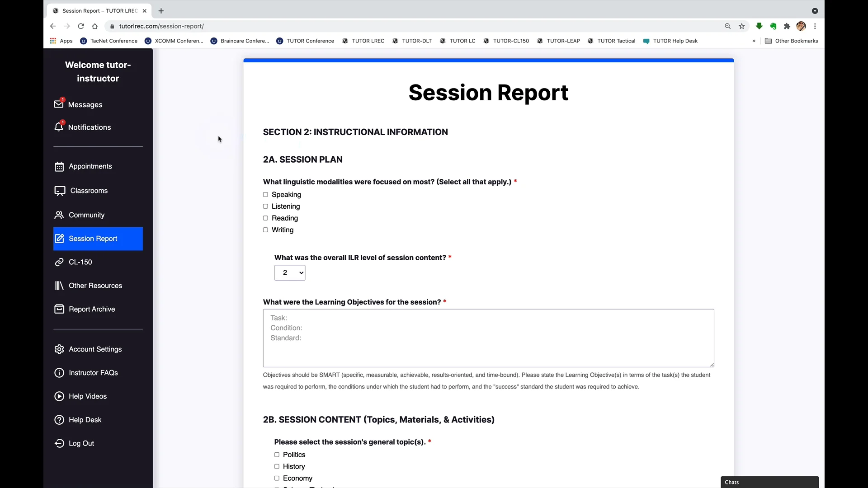This screenshot has width=868, height=488.
Task: Check the History topic checkbox
Action: click(x=277, y=467)
